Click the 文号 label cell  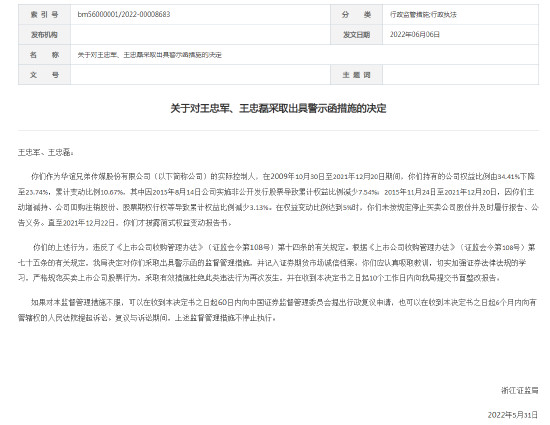coord(44,75)
